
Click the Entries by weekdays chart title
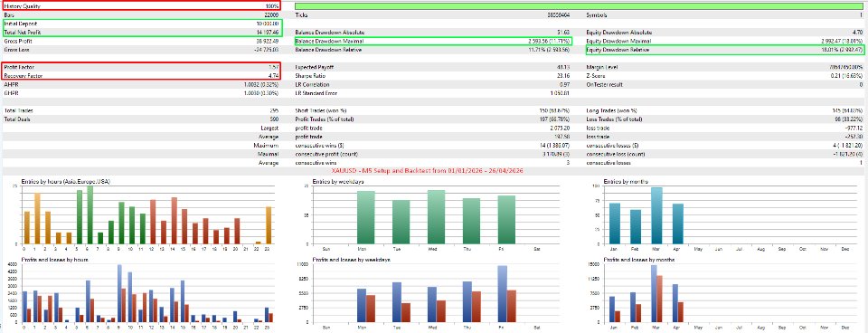click(x=338, y=182)
